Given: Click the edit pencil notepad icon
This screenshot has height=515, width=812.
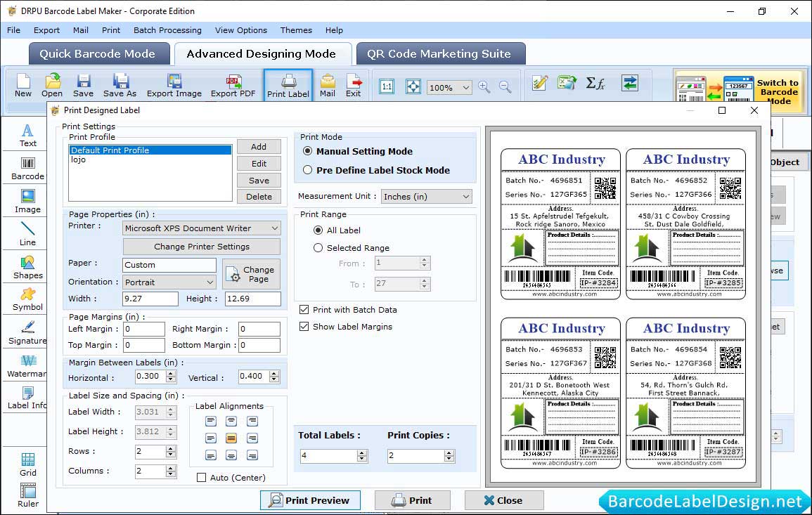Looking at the screenshot, I should click(x=540, y=83).
